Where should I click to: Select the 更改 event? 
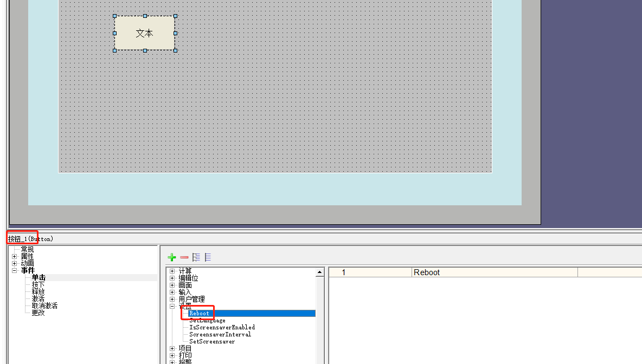point(38,313)
